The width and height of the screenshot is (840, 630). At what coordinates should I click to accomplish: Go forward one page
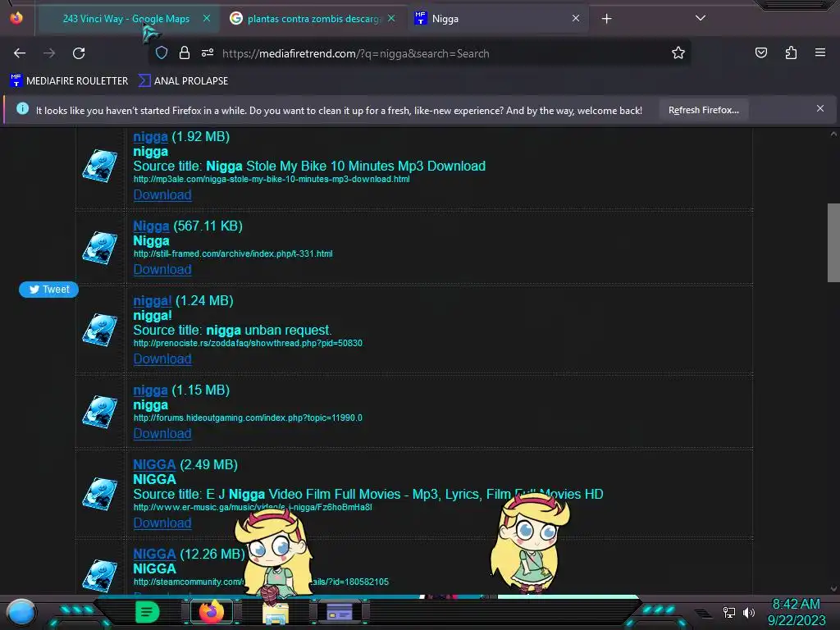(x=49, y=53)
